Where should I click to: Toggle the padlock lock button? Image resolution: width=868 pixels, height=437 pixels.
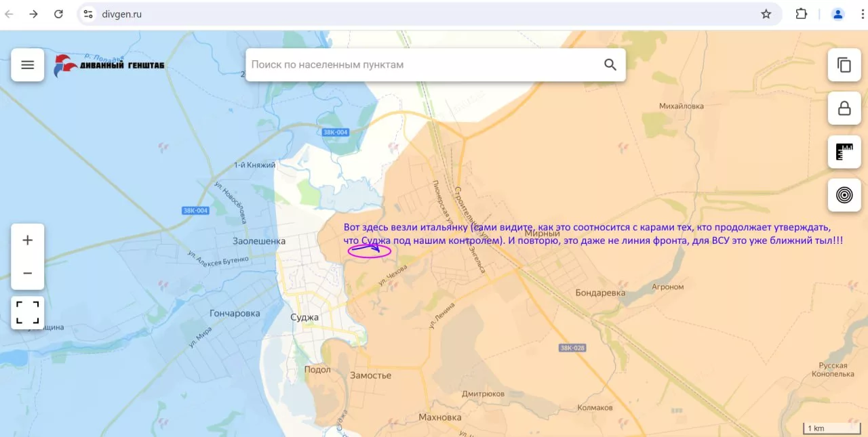(844, 108)
